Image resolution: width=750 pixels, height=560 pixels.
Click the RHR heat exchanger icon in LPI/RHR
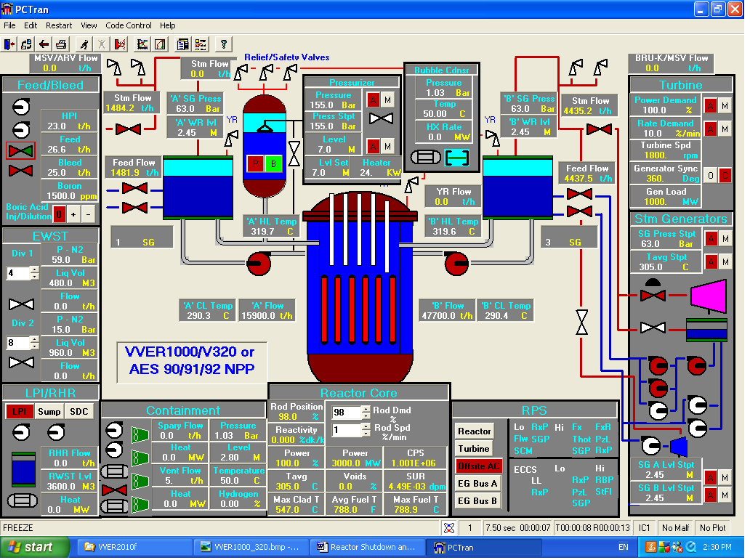(x=23, y=500)
